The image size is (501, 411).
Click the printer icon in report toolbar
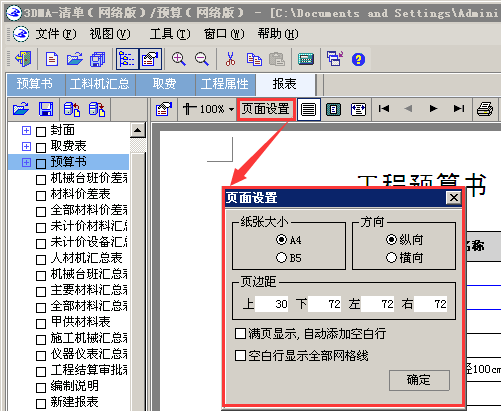485,109
